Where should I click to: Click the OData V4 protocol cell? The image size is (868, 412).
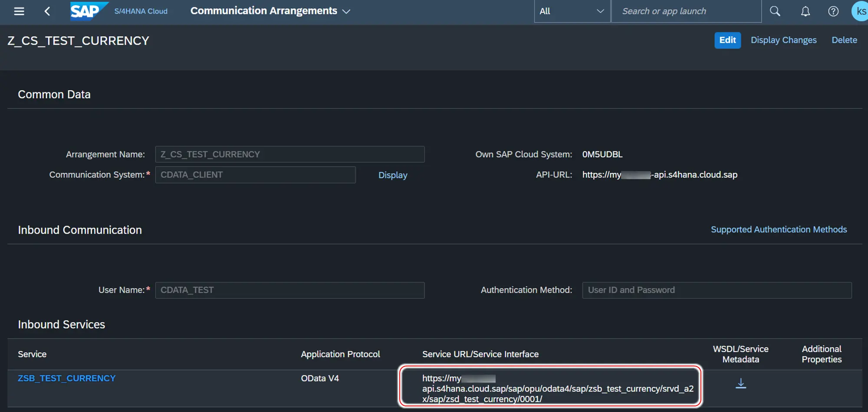[320, 378]
